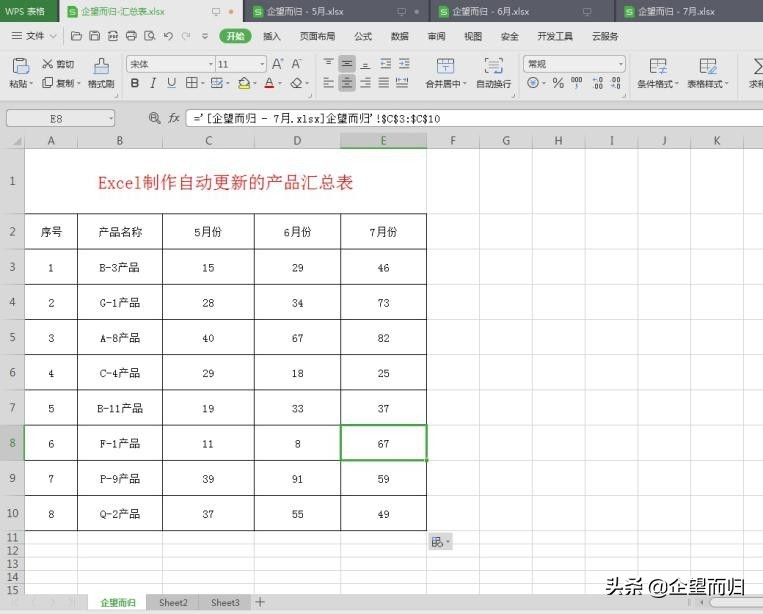Viewport: 763px width, 614px height.
Task: Click the fill color bucket swatch
Action: (x=244, y=83)
